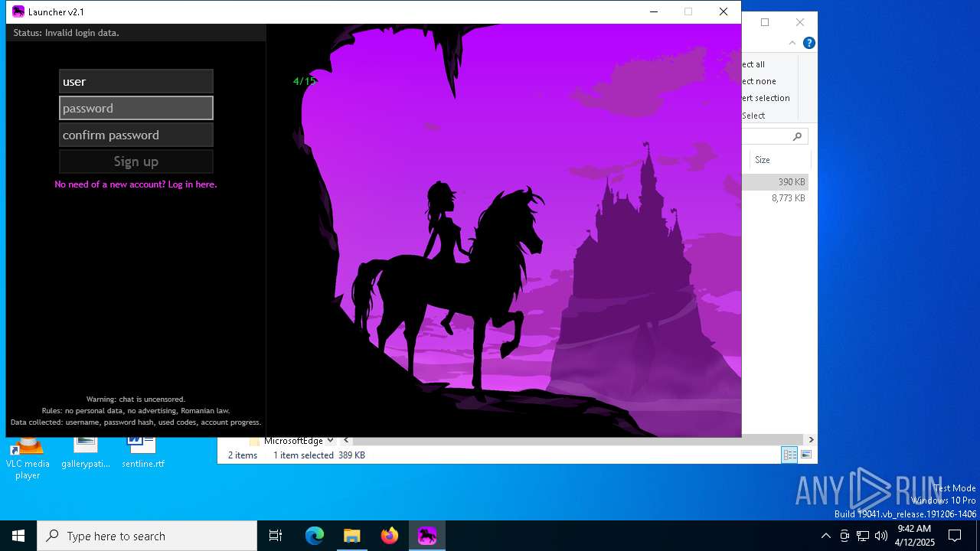Close the File Explorer window

tap(799, 22)
